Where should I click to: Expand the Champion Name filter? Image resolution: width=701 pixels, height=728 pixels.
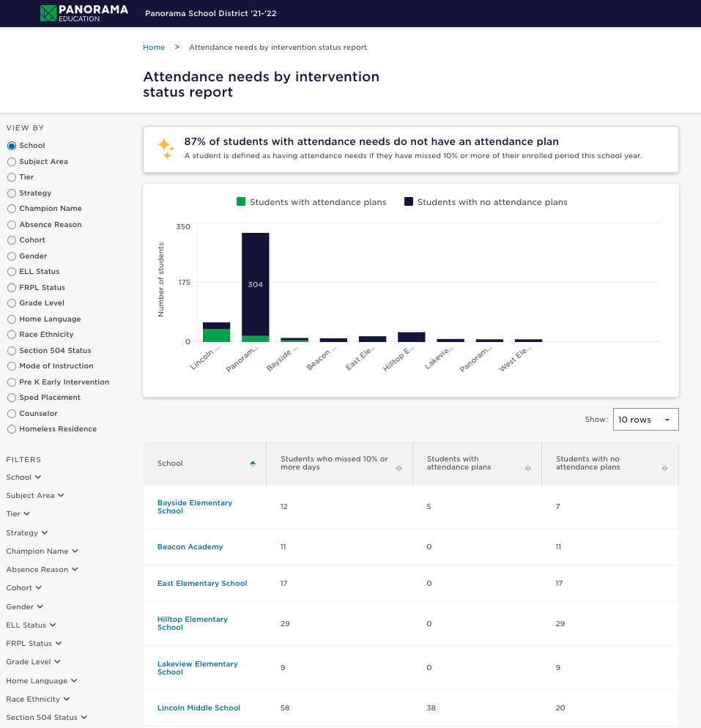pos(42,551)
